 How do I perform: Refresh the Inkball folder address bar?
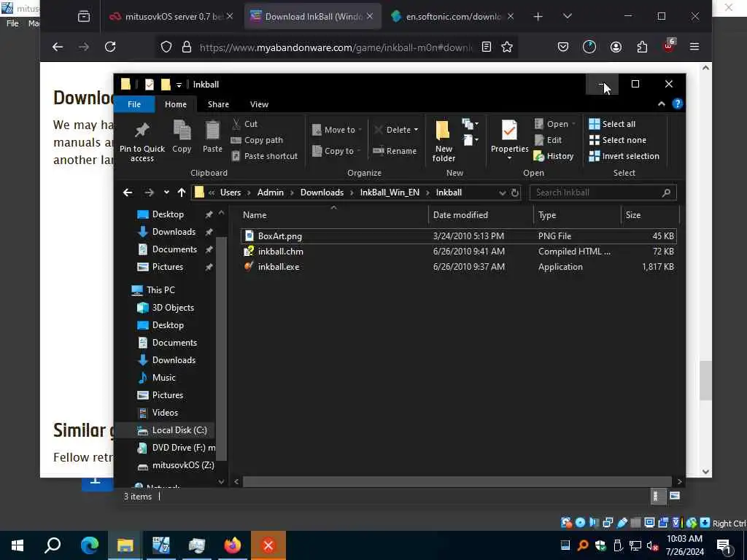pos(514,192)
